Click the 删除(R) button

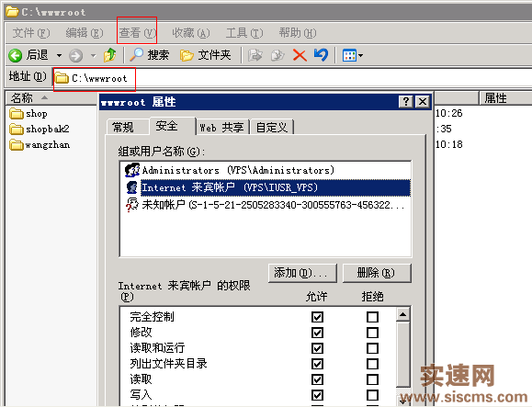click(377, 273)
